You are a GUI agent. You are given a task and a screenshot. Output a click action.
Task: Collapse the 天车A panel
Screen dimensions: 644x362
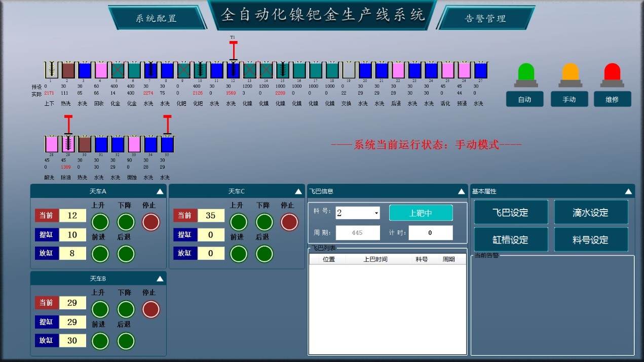point(160,191)
